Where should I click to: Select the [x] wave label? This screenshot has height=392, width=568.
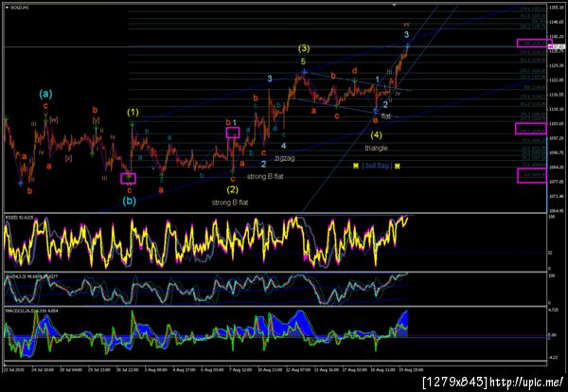click(x=68, y=157)
